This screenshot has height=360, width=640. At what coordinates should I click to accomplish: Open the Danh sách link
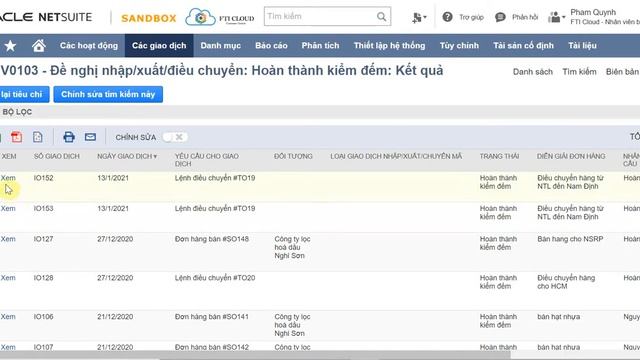[533, 72]
